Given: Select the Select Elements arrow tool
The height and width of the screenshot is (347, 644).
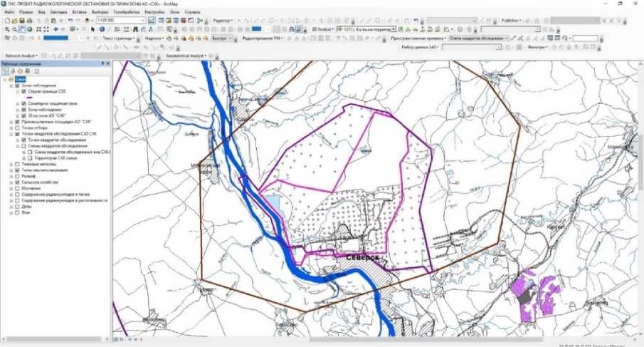Looking at the screenshot, I should (93, 29).
